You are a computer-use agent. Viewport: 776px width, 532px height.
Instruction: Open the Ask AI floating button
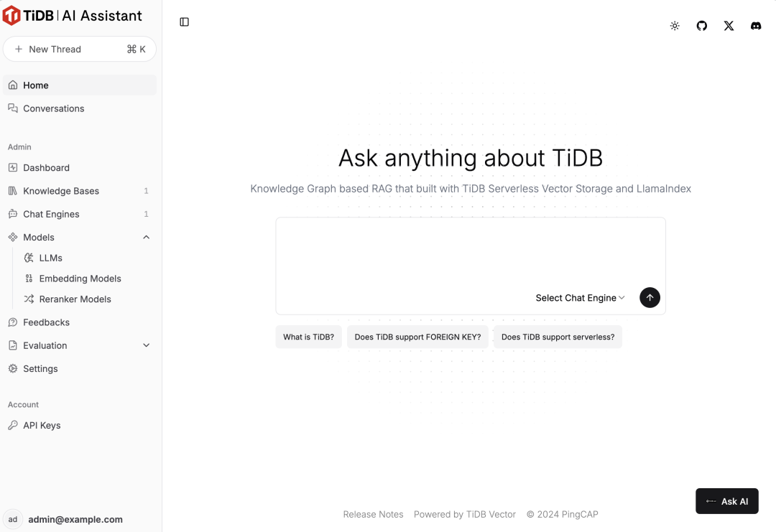click(726, 501)
